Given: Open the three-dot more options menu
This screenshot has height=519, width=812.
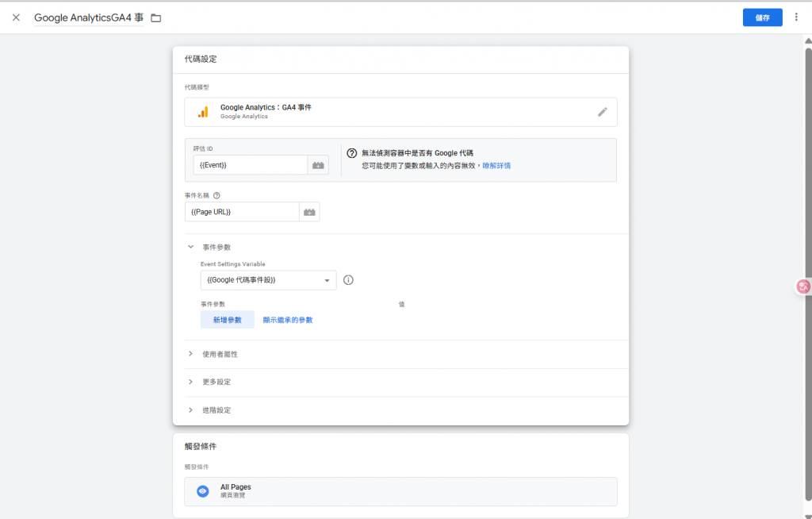Looking at the screenshot, I should (796, 17).
